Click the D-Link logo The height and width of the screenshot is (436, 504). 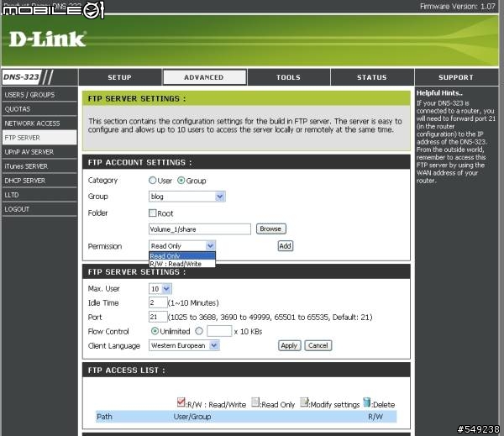tap(48, 39)
